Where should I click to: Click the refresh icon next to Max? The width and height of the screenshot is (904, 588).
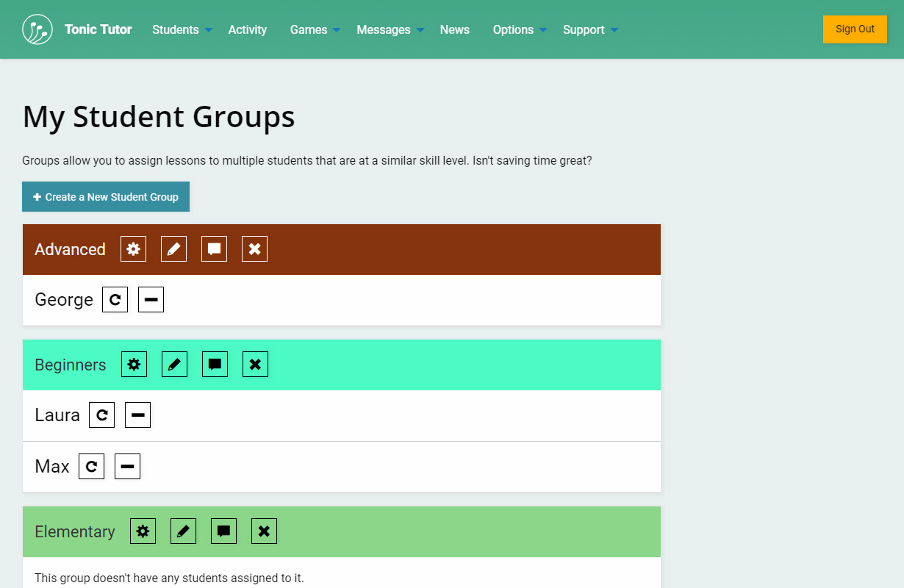[x=91, y=467]
